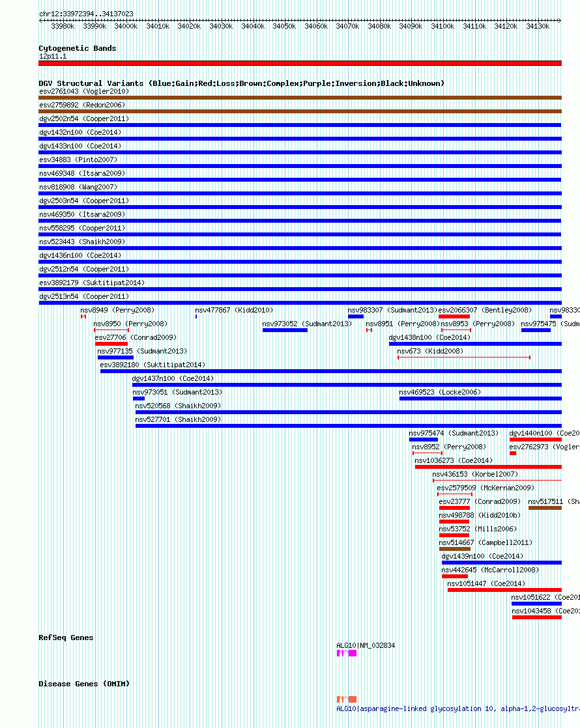Screen dimensions: 580x728
Task: Select the esv2579509 (McKernan2009) red interval
Action: point(455,494)
